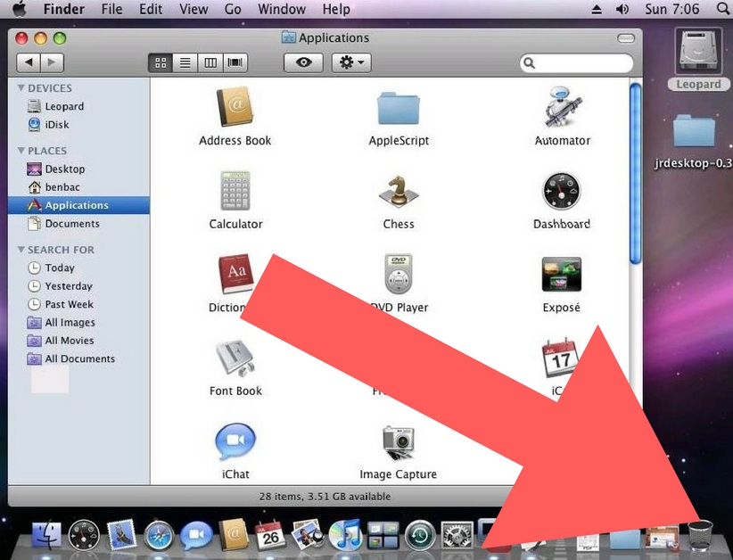Toggle Quick Look with the eye button
Viewport: 733px width, 560px height.
point(303,62)
